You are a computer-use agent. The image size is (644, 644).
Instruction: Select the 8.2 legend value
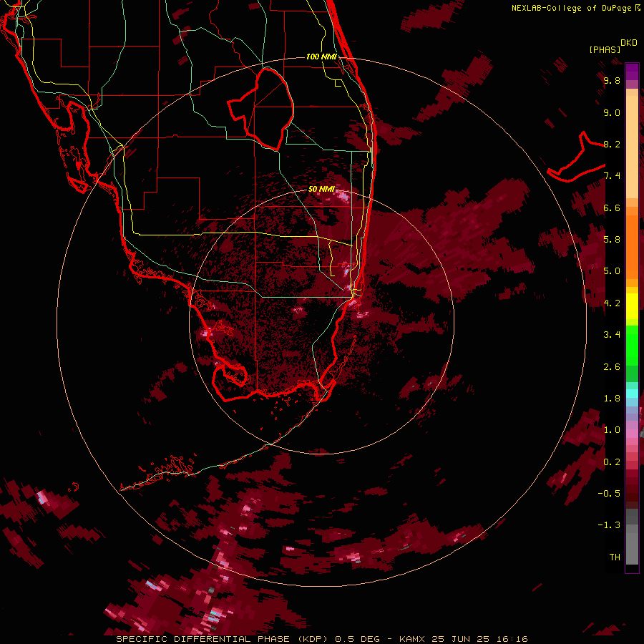tap(612, 144)
